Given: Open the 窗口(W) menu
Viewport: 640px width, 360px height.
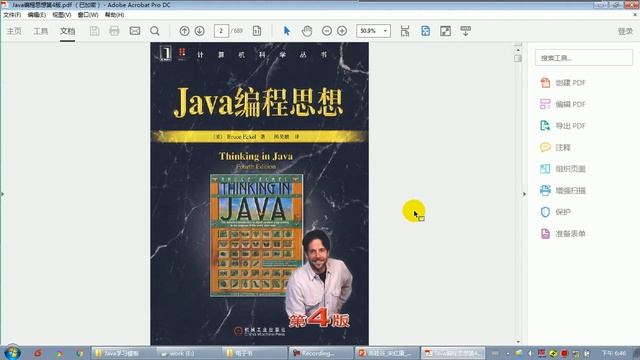Looking at the screenshot, I should [88, 15].
